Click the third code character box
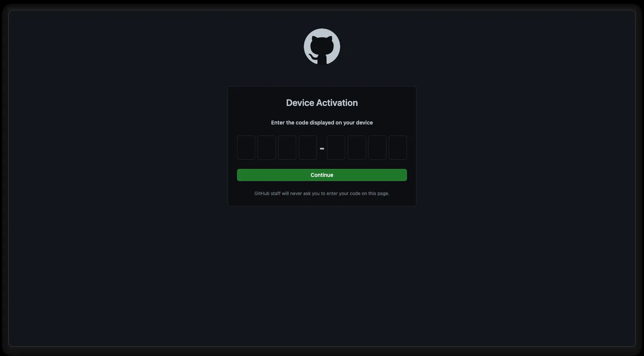This screenshot has width=644, height=356. 287,148
